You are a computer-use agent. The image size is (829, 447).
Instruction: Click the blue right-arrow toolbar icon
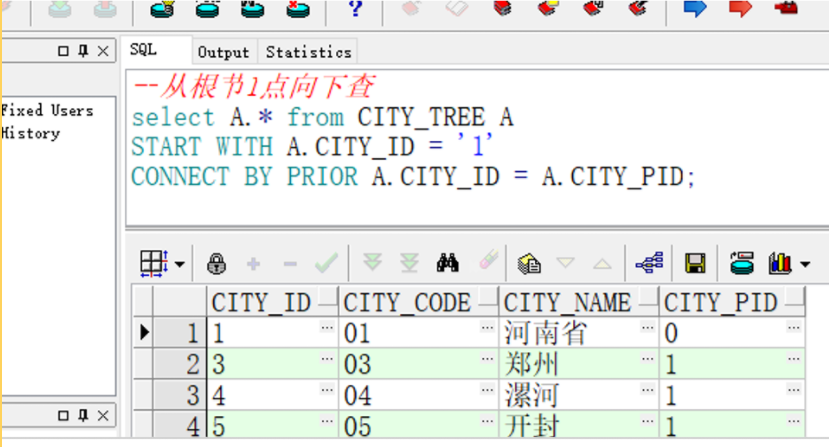point(695,8)
